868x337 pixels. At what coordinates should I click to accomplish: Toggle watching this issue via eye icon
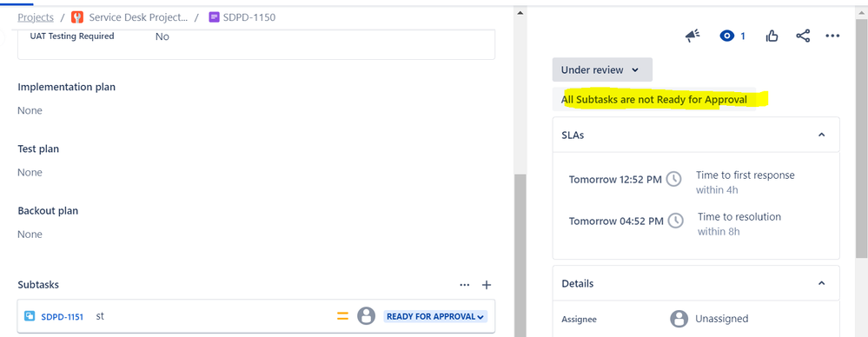(x=726, y=36)
